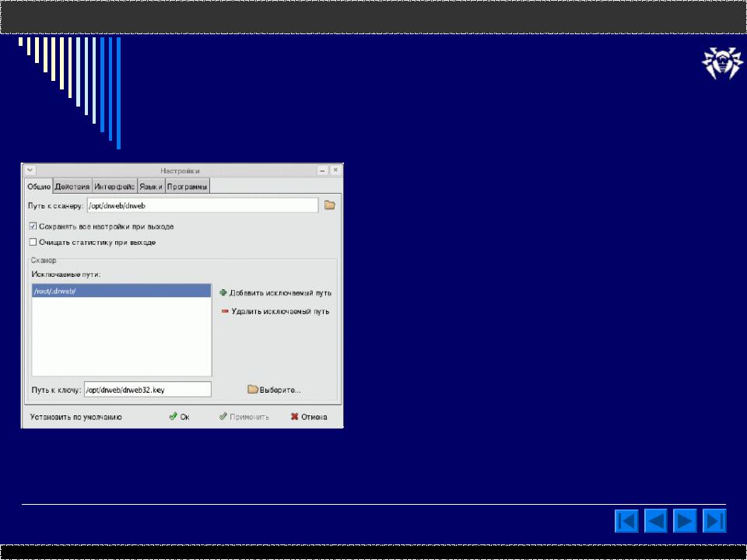Minimize the Настройки window
Screen dimensions: 747x560
click(x=322, y=170)
